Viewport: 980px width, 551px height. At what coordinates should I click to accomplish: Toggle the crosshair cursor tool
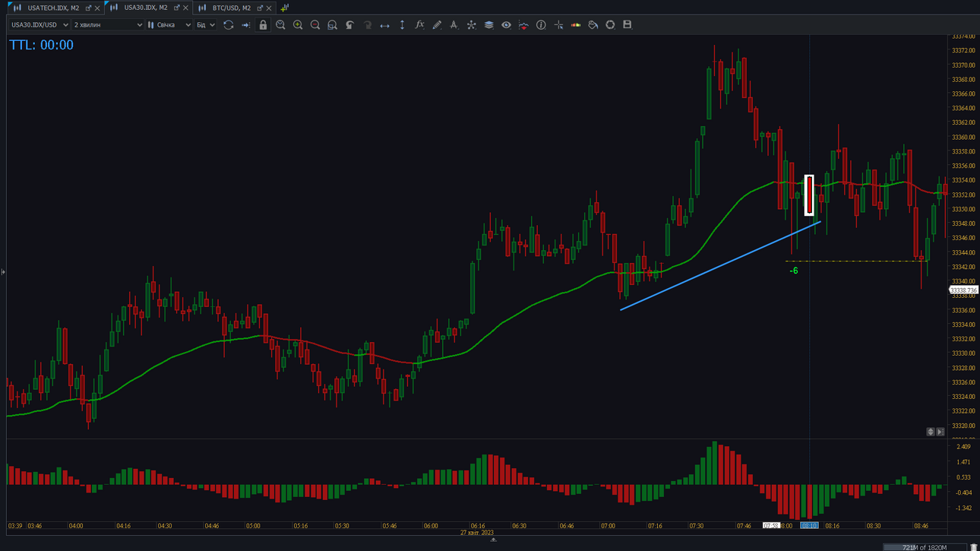tap(558, 25)
